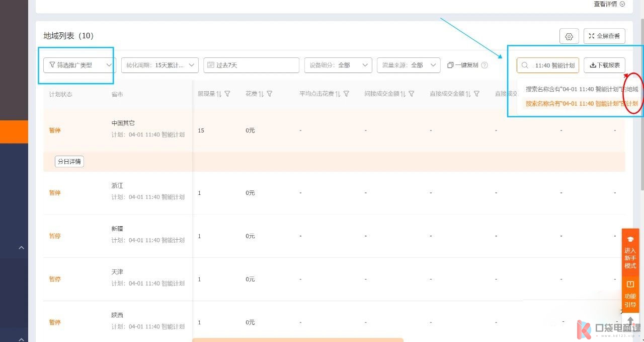644x342 pixels.
Task: Open the 过去7天 date range picker
Action: pos(251,65)
